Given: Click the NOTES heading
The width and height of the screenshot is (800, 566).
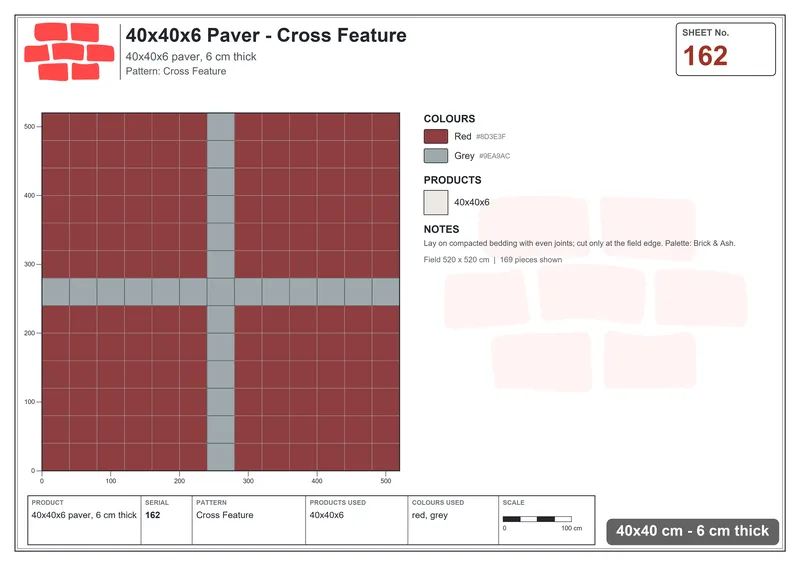Looking at the screenshot, I should 441,229.
